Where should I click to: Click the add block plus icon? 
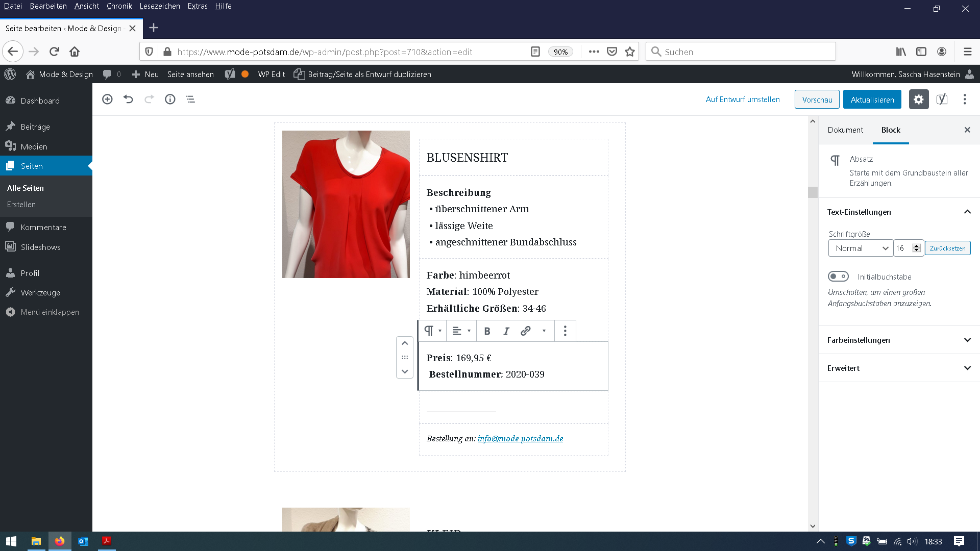(107, 99)
